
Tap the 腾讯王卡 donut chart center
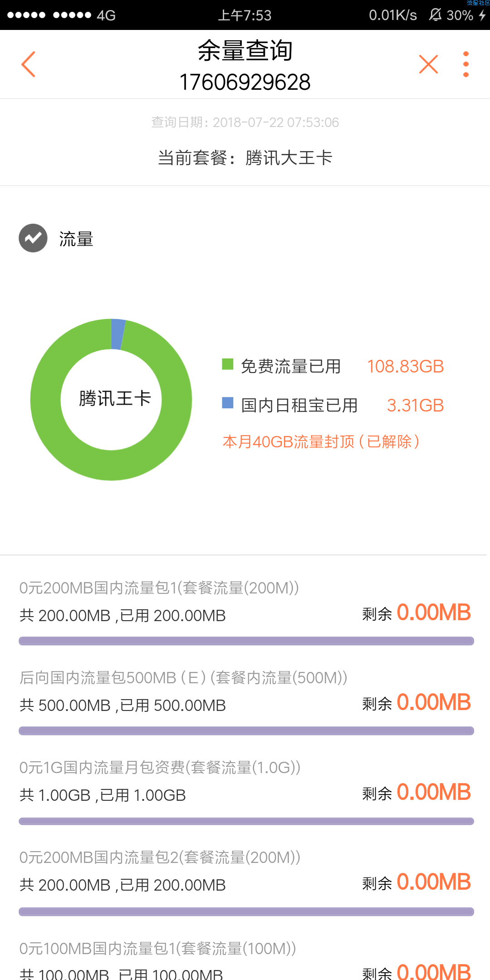tap(111, 399)
